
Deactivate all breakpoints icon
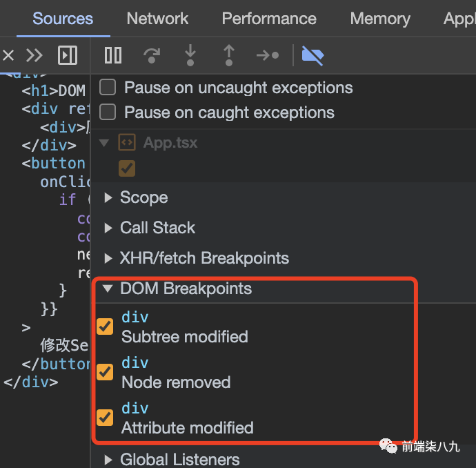coord(313,55)
